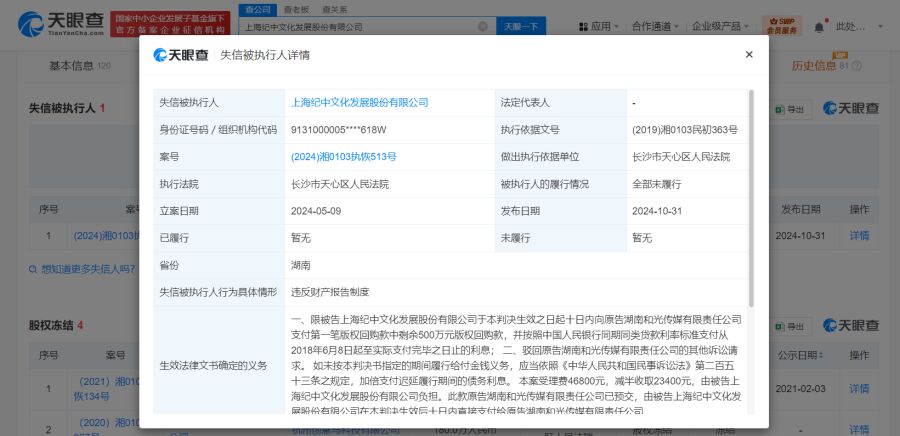
Task: Click the 天眼查 logo in dialog header
Action: coord(180,55)
